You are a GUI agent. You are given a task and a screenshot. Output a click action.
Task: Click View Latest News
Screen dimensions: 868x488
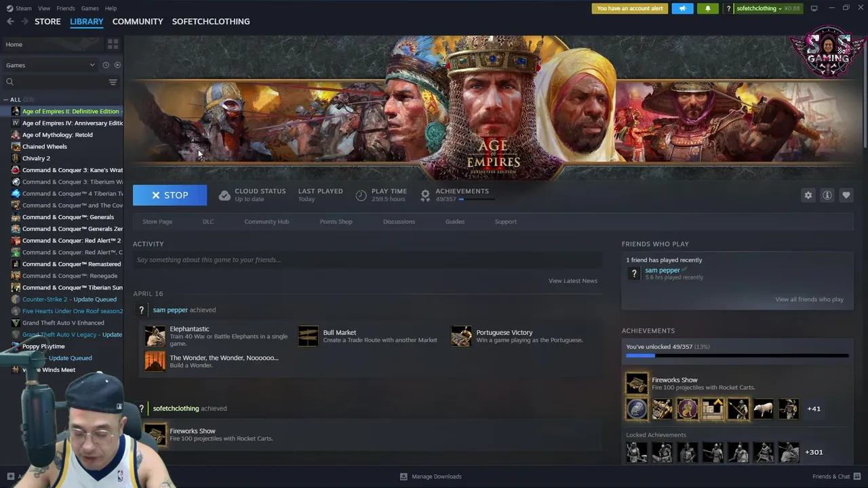(x=573, y=281)
